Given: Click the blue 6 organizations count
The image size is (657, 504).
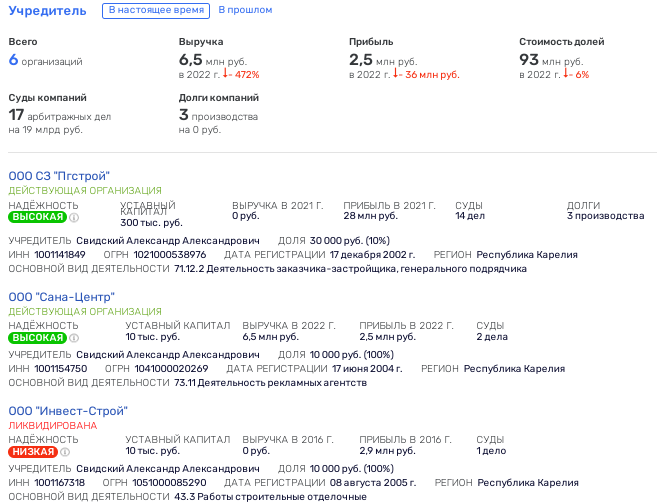Looking at the screenshot, I should pos(13,60).
